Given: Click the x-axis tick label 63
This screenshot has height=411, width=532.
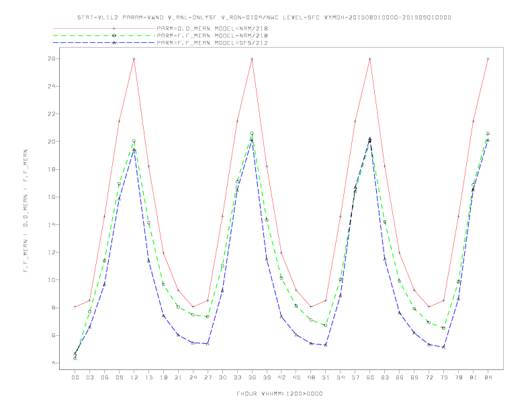Looking at the screenshot, I should point(384,377).
